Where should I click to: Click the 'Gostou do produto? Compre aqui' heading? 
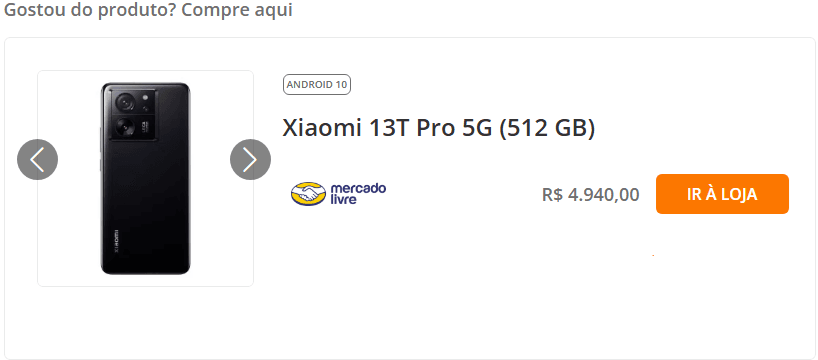[x=148, y=10]
